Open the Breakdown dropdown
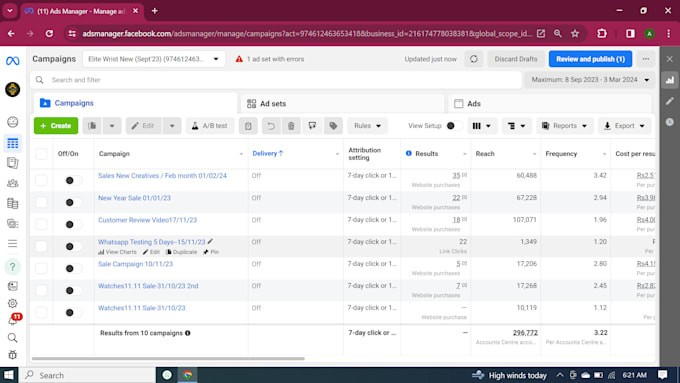Screen dimensions: 680x383 click(x=516, y=126)
